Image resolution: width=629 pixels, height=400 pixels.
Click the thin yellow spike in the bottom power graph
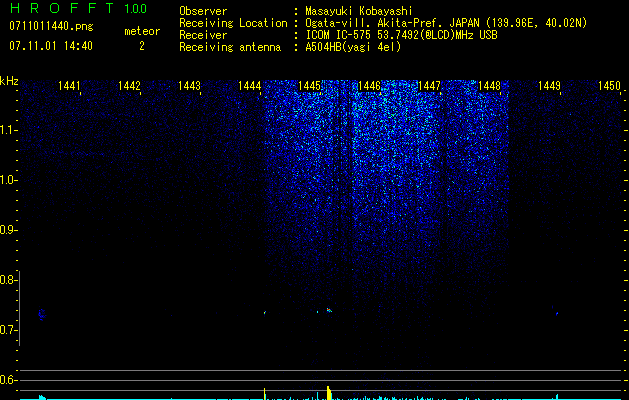[264, 394]
